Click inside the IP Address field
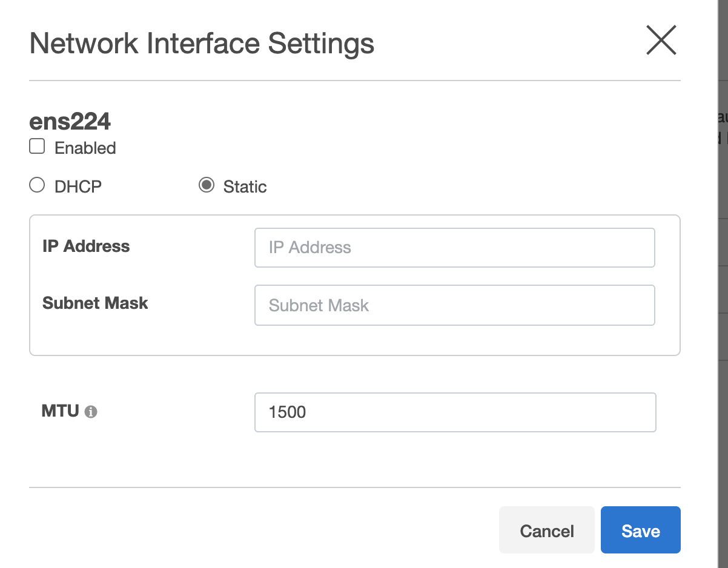 tap(454, 247)
